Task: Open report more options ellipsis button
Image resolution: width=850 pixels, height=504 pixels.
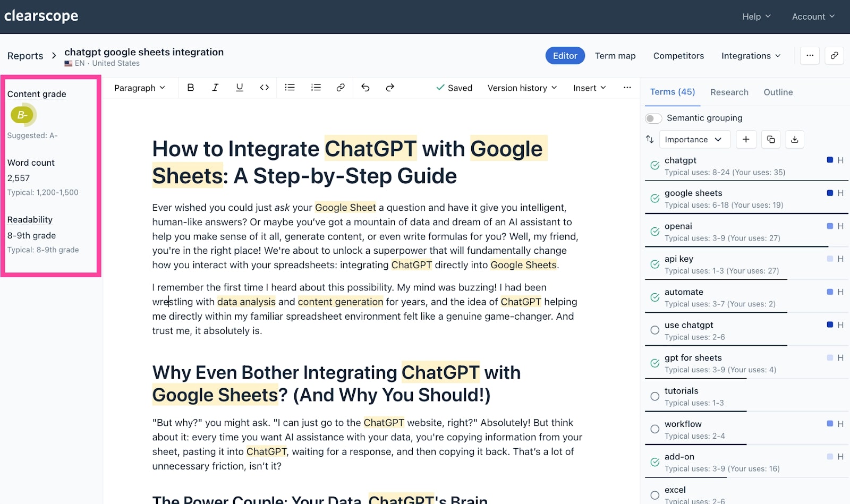Action: 810,56
